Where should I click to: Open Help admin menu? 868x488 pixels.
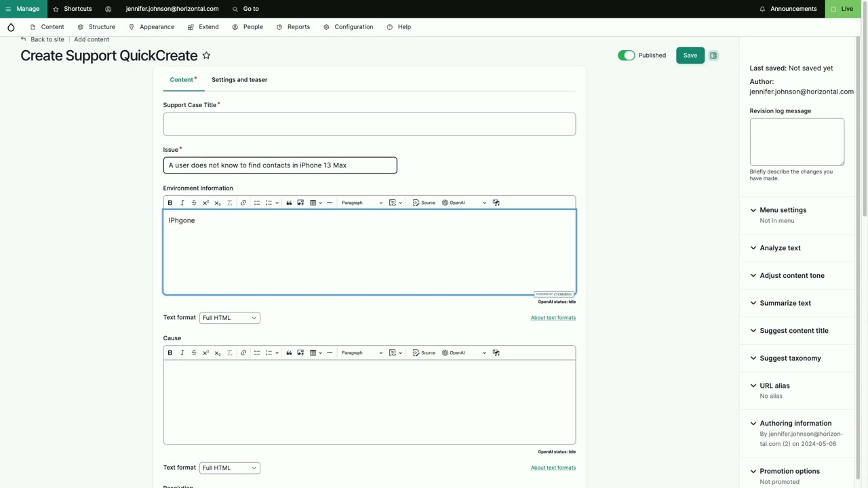click(399, 27)
